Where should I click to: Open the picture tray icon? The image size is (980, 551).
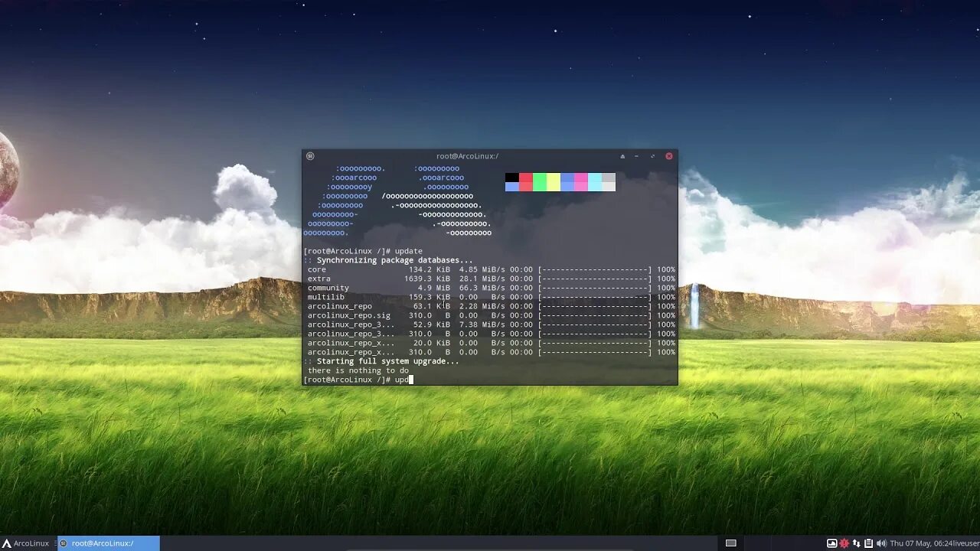point(831,543)
